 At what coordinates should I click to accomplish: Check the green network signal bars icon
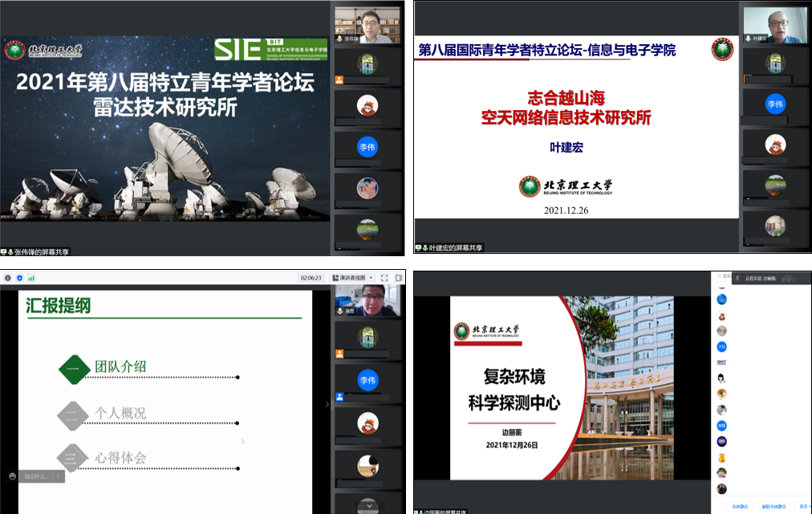[x=31, y=278]
